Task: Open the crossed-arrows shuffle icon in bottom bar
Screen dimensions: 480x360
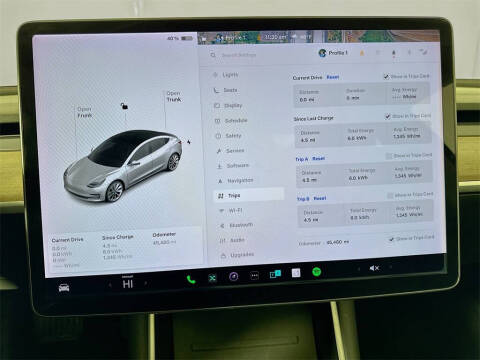Action: click(x=212, y=278)
